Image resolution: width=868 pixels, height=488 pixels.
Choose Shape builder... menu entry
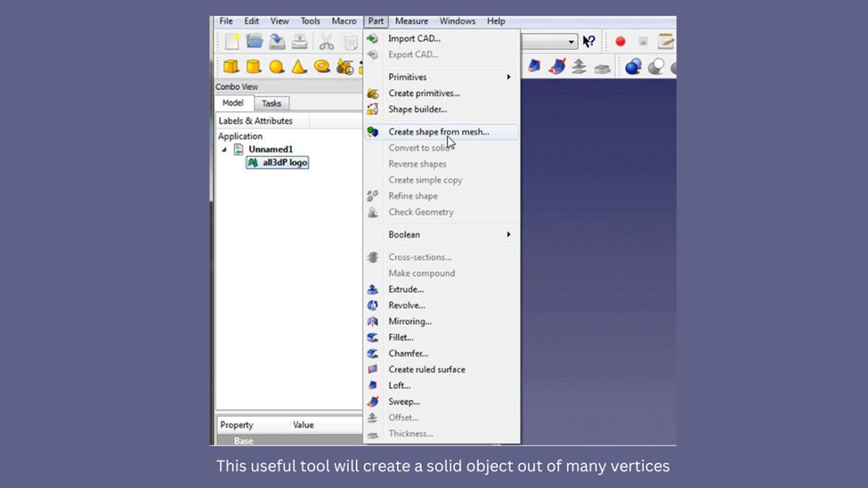pyautogui.click(x=442, y=110)
